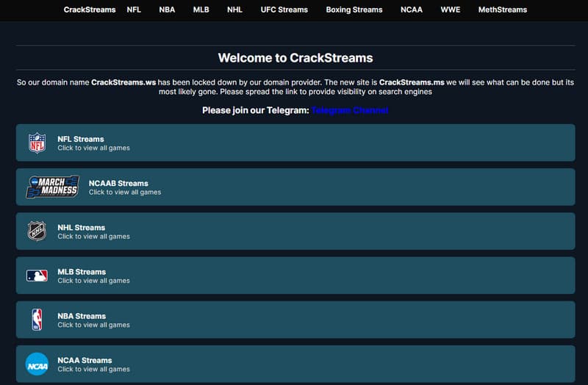Click the NHL Streams title text

[82, 227]
